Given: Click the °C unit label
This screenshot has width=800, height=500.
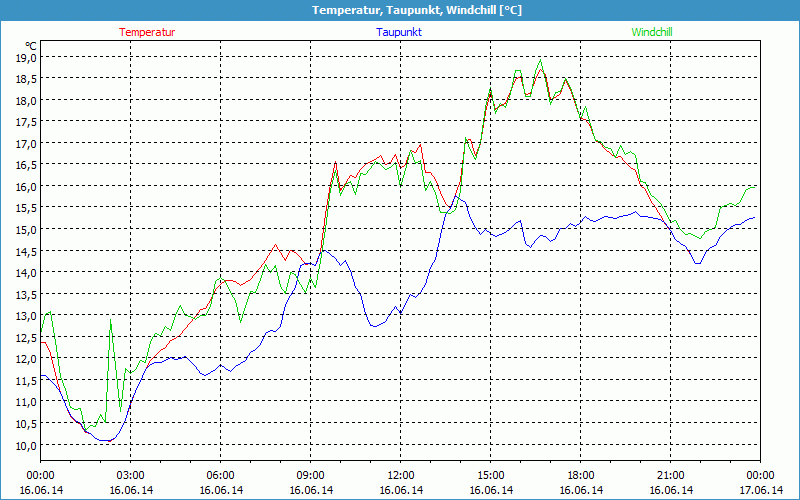Looking at the screenshot, I should (x=31, y=46).
